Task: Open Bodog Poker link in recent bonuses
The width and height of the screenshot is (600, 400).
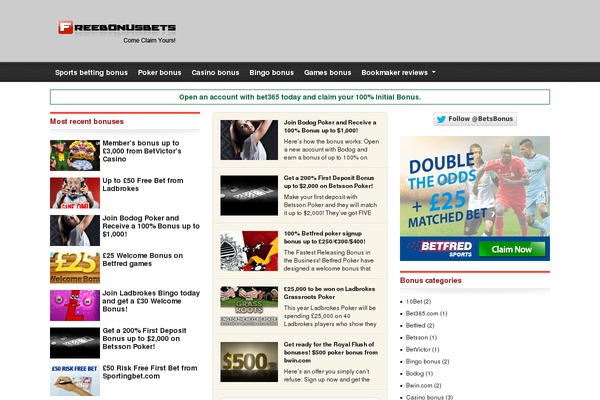Action: point(151,226)
